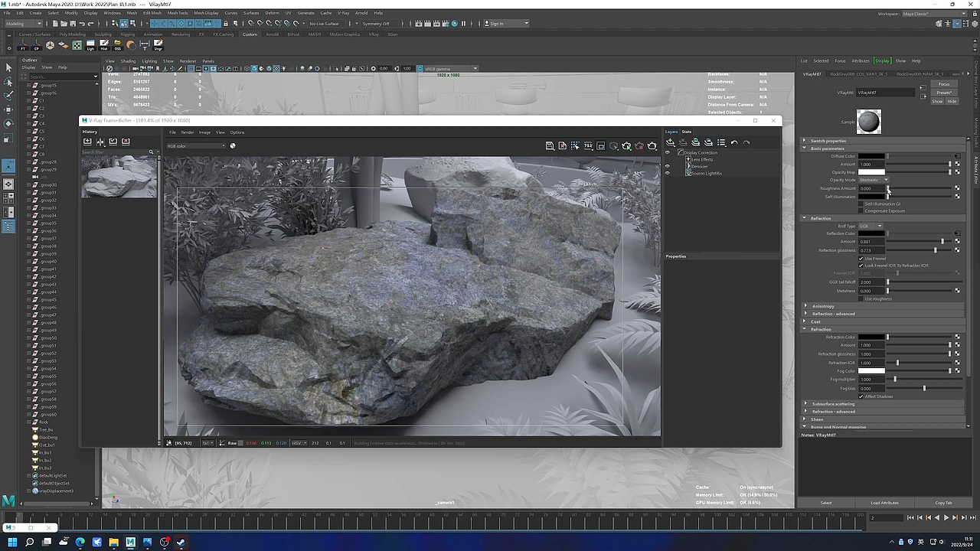This screenshot has width=980, height=551.
Task: Open texture map button for Diffuse Color
Action: 957,156
